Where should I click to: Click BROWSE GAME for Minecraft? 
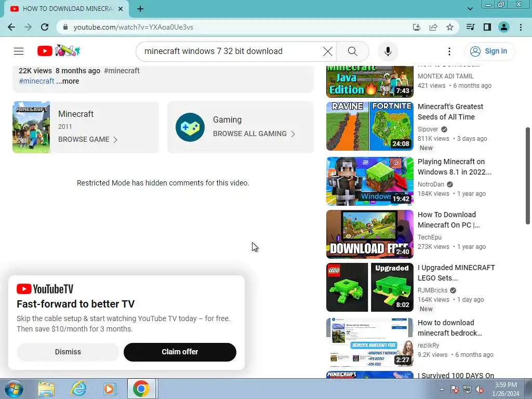tap(88, 139)
